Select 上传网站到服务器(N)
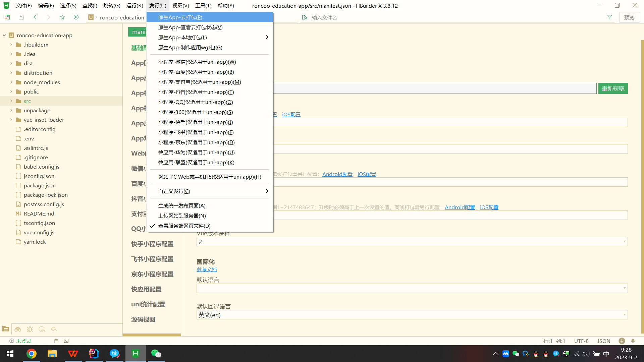The height and width of the screenshot is (362, 644). pos(210,216)
